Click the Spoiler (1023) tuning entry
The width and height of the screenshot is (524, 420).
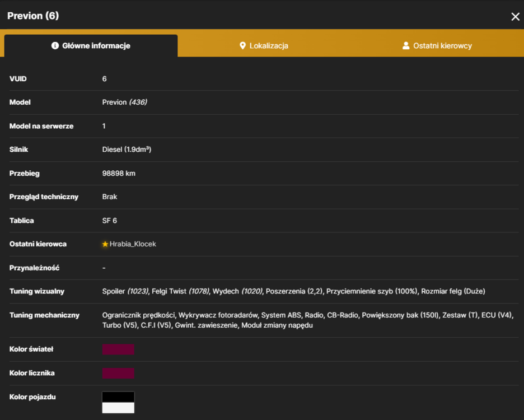click(x=125, y=291)
